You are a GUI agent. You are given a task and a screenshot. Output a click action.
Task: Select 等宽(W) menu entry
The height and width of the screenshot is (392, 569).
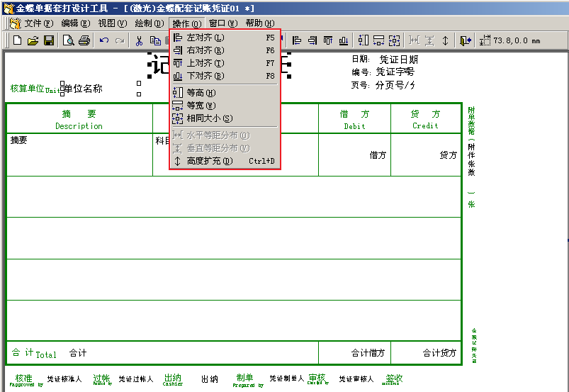pyautogui.click(x=225, y=106)
